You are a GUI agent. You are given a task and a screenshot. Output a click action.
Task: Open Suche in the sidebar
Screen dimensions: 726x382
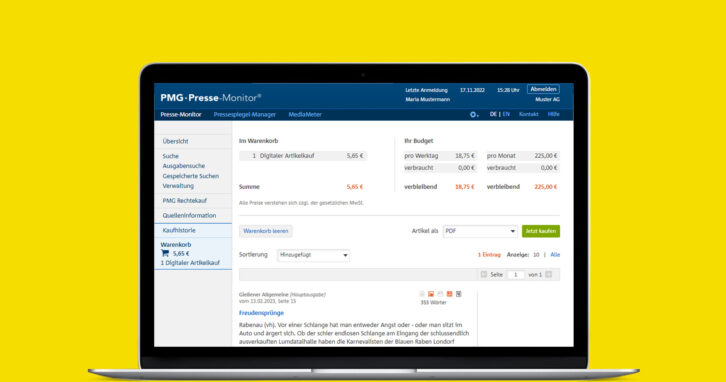(x=170, y=156)
